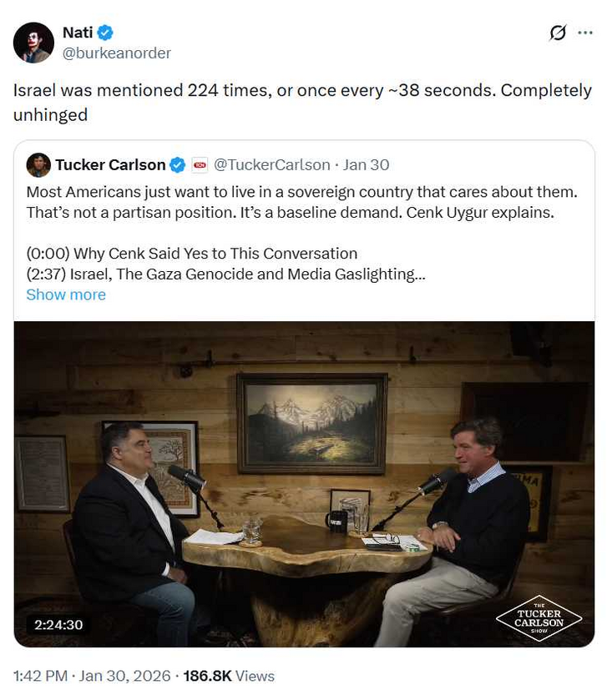The width and height of the screenshot is (607, 700).
Task: Click Nati's profile avatar
Action: tap(33, 43)
